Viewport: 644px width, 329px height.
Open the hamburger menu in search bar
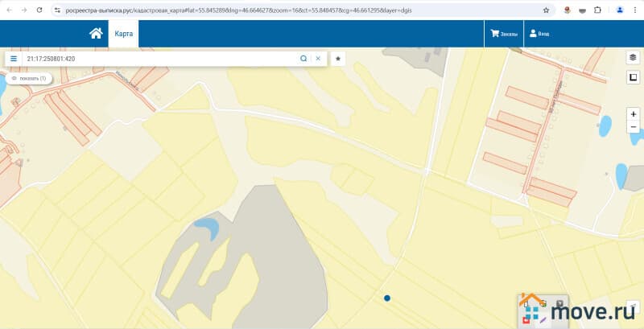(14, 59)
